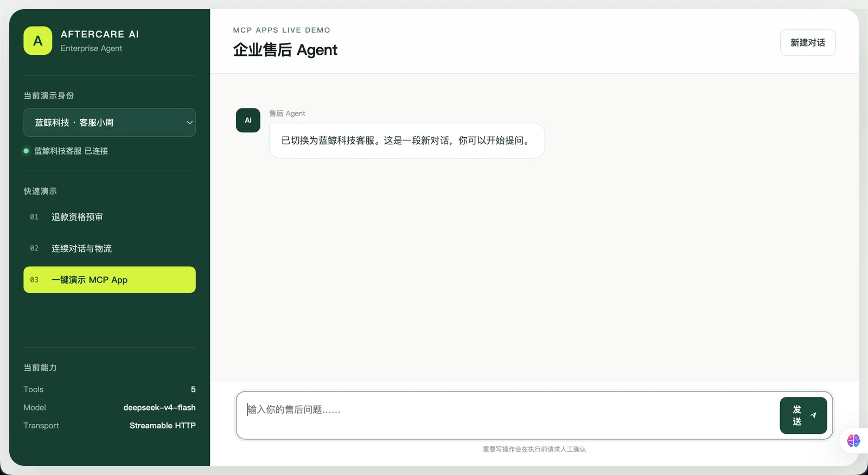Click the Streamable HTTP transport value

pos(163,426)
